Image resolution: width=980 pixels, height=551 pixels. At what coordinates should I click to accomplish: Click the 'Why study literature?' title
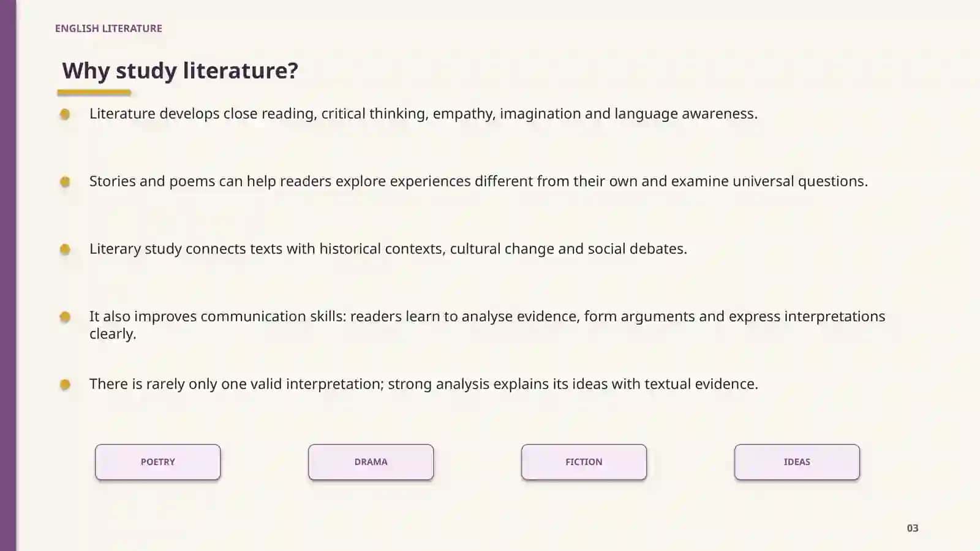click(x=180, y=71)
